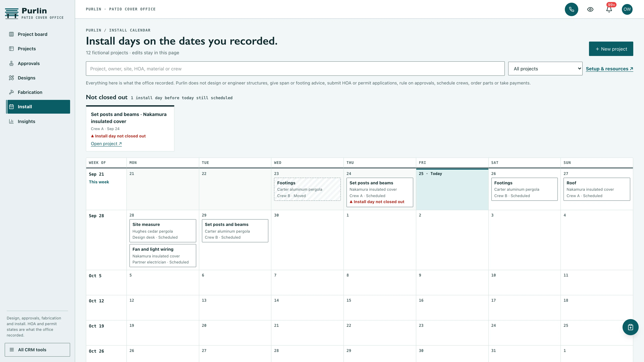Open notifications bell with 99+ badge
The height and width of the screenshot is (362, 644).
609,9
